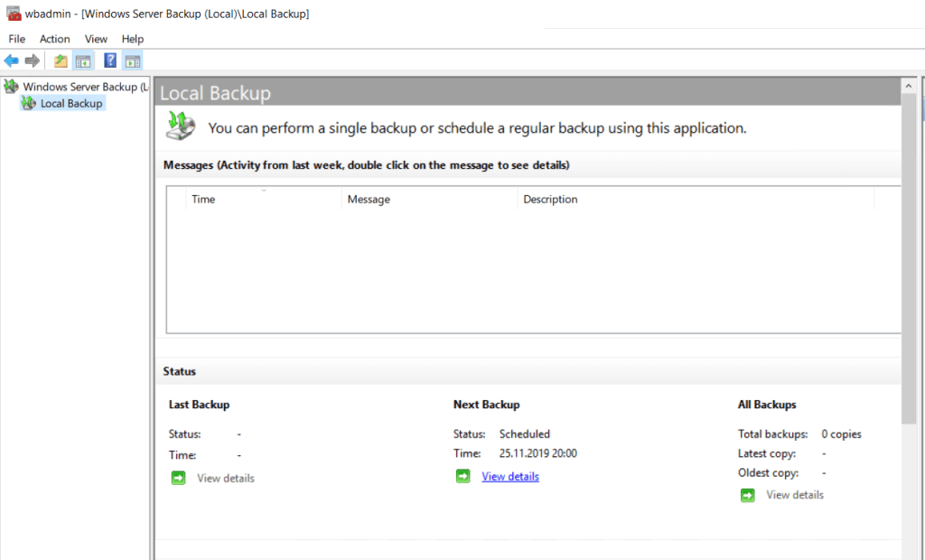Viewport: 925px width, 560px height.
Task: Toggle the Show/Hide Action Pane icon
Action: click(133, 61)
